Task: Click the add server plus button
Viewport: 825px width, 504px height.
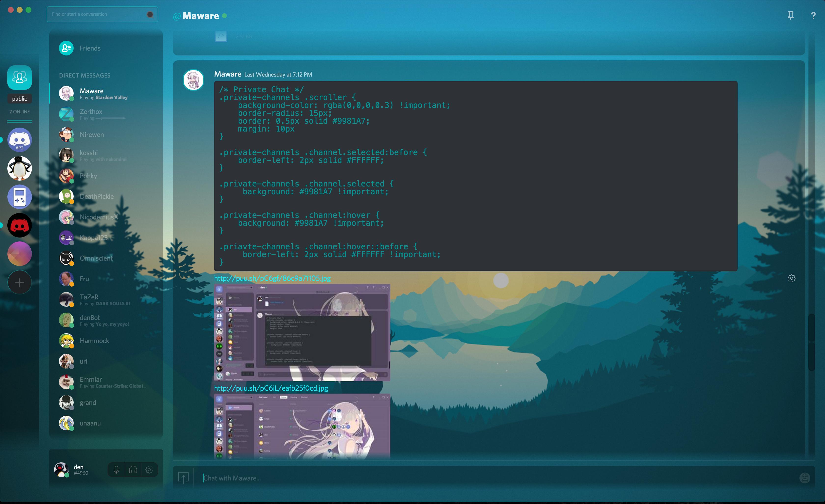Action: point(19,283)
